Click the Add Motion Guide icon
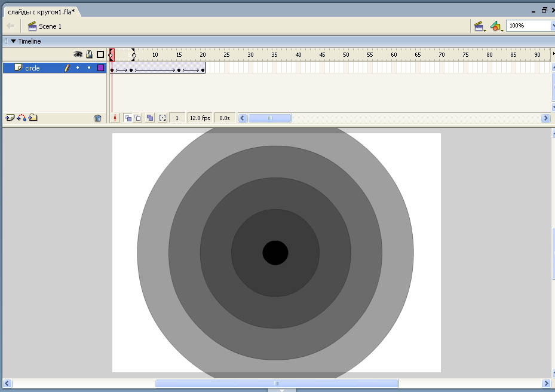The width and height of the screenshot is (555, 392). pos(22,118)
